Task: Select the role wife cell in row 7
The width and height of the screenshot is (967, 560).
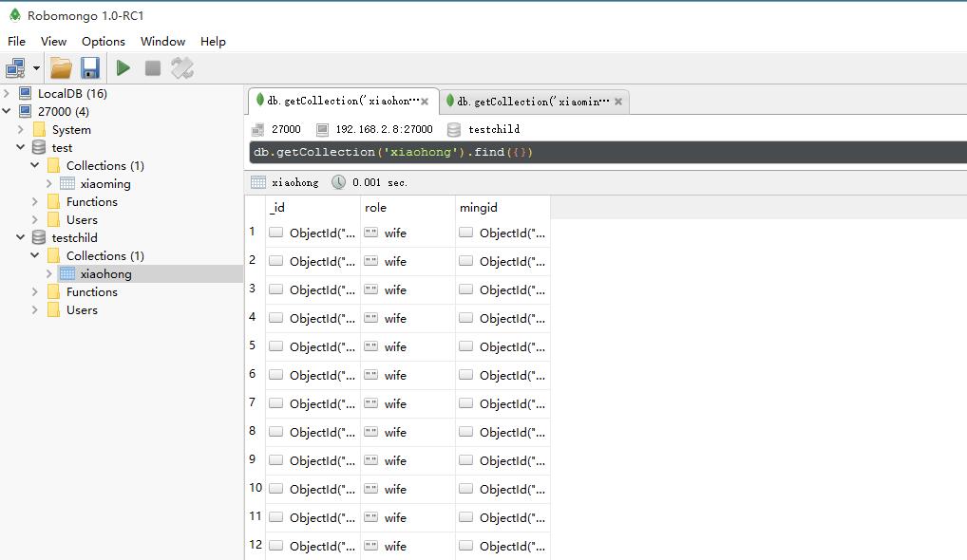Action: coord(408,403)
